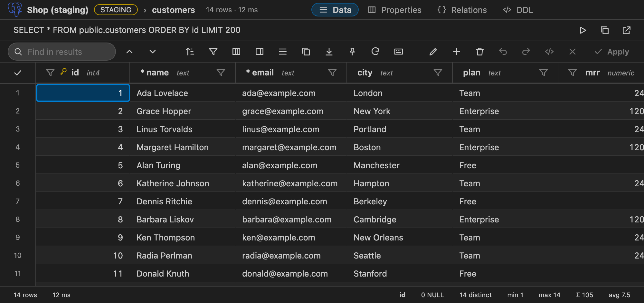Open the filter for the city column
644x303 pixels.
(x=438, y=73)
